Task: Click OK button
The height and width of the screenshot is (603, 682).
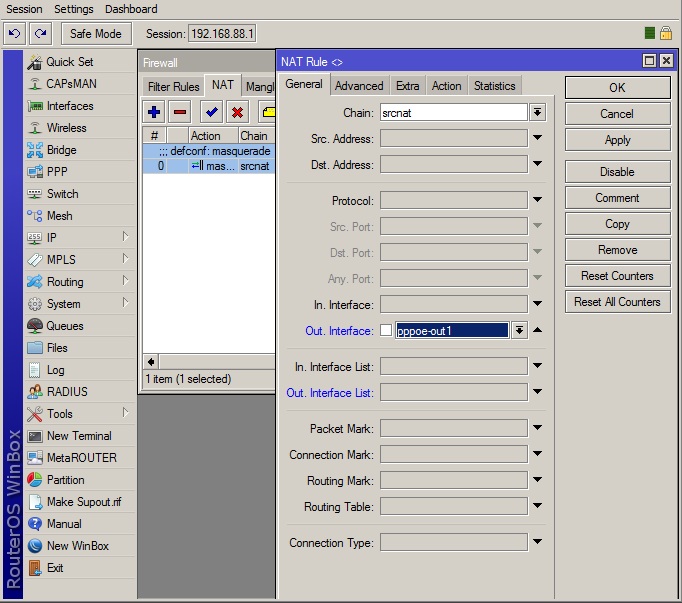Action: coord(617,87)
